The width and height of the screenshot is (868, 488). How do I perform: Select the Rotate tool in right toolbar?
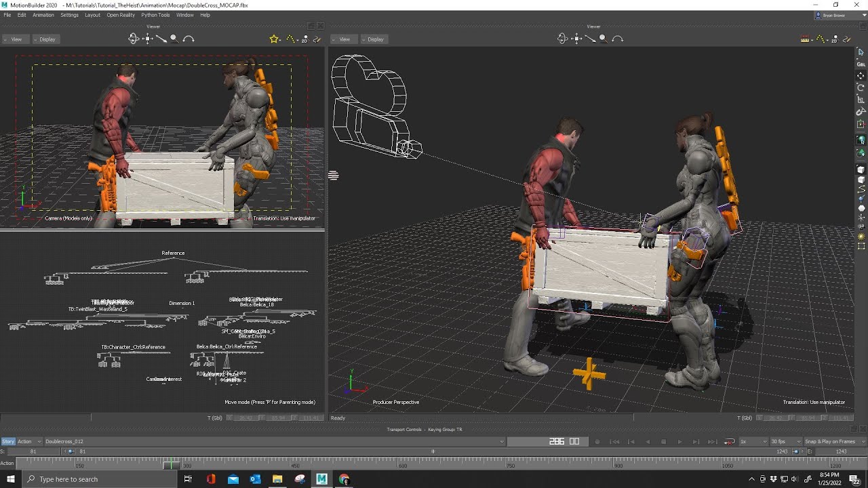click(861, 87)
